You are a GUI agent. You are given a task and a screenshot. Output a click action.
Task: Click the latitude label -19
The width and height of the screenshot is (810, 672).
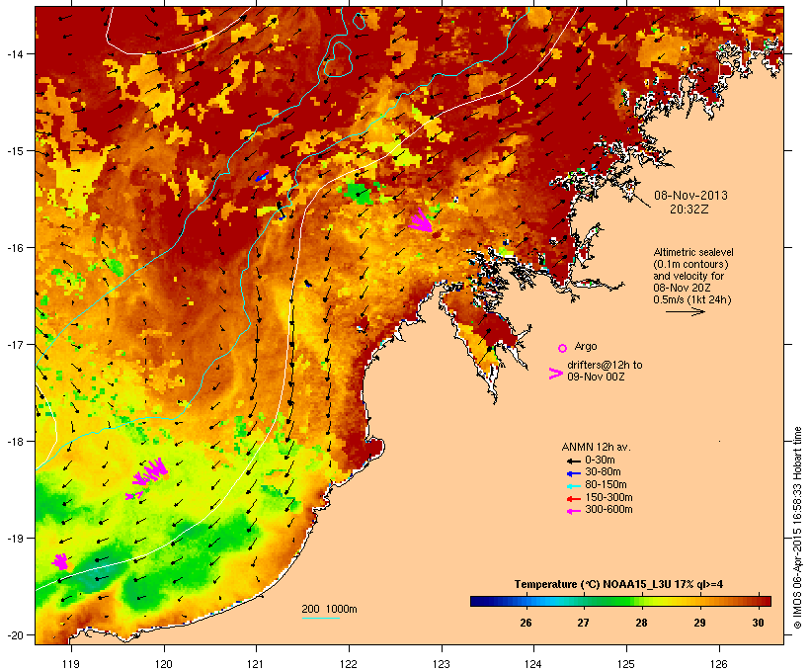point(15,539)
